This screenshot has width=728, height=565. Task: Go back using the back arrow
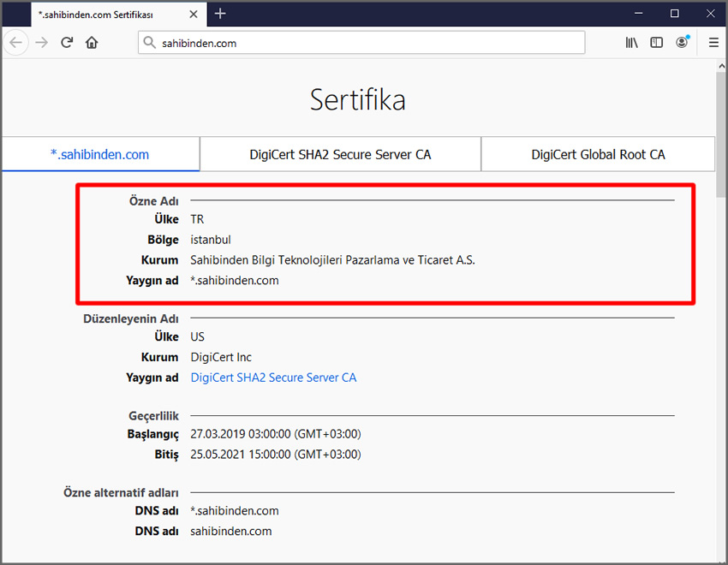pyautogui.click(x=15, y=43)
